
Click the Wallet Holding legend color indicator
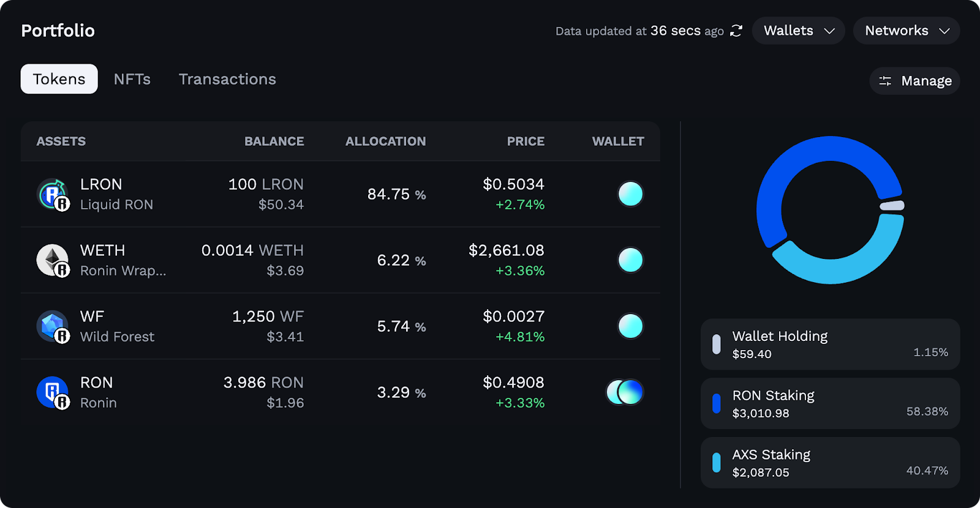[x=717, y=344]
